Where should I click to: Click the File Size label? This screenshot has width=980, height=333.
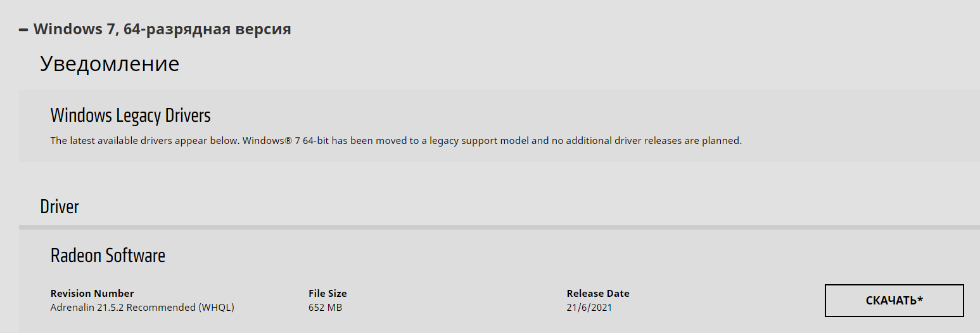pos(328,294)
